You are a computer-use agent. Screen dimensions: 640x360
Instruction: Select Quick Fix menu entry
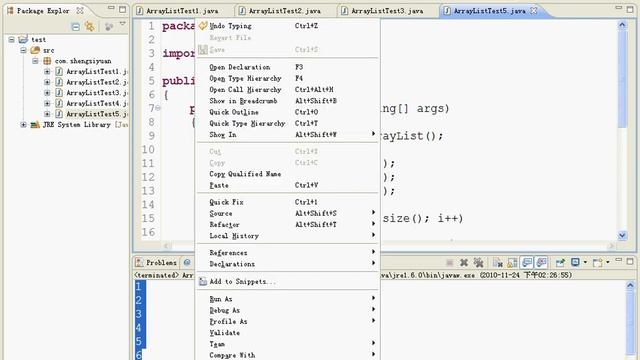coord(288,202)
